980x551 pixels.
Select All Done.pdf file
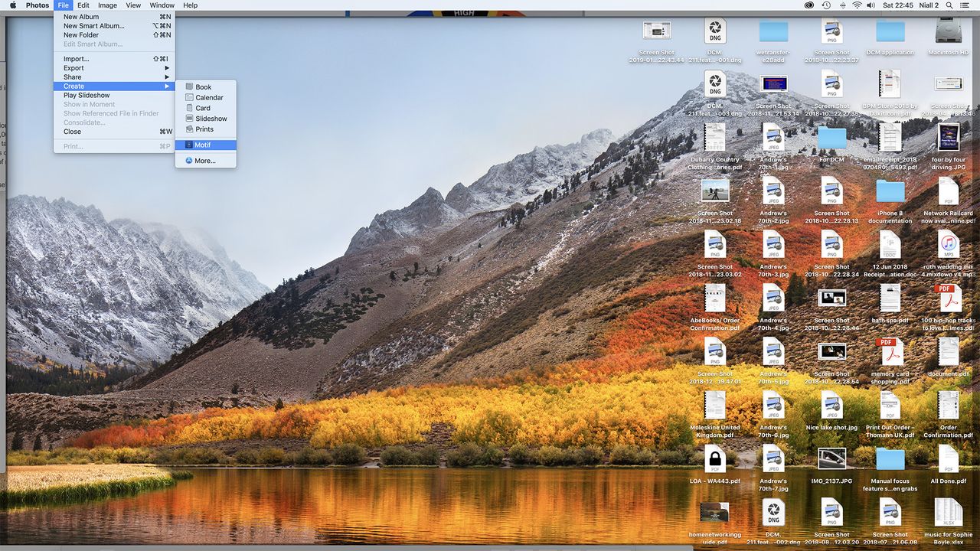pos(948,458)
